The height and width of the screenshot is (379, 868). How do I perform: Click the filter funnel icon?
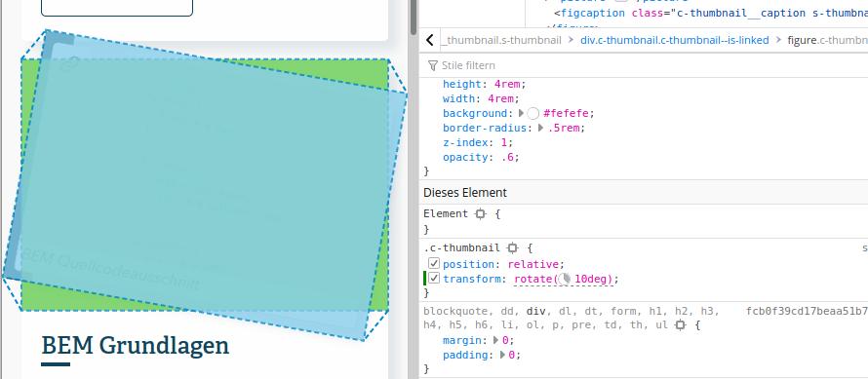(433, 65)
